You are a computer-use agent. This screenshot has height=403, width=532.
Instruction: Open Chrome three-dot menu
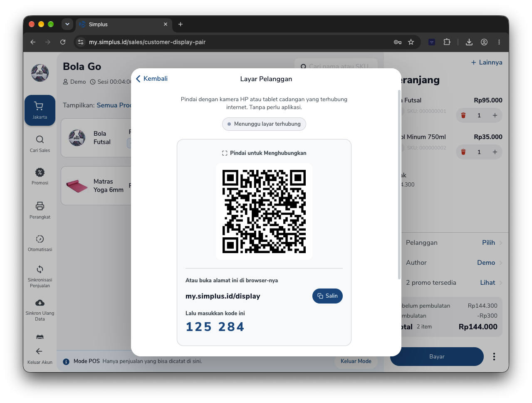tap(499, 42)
